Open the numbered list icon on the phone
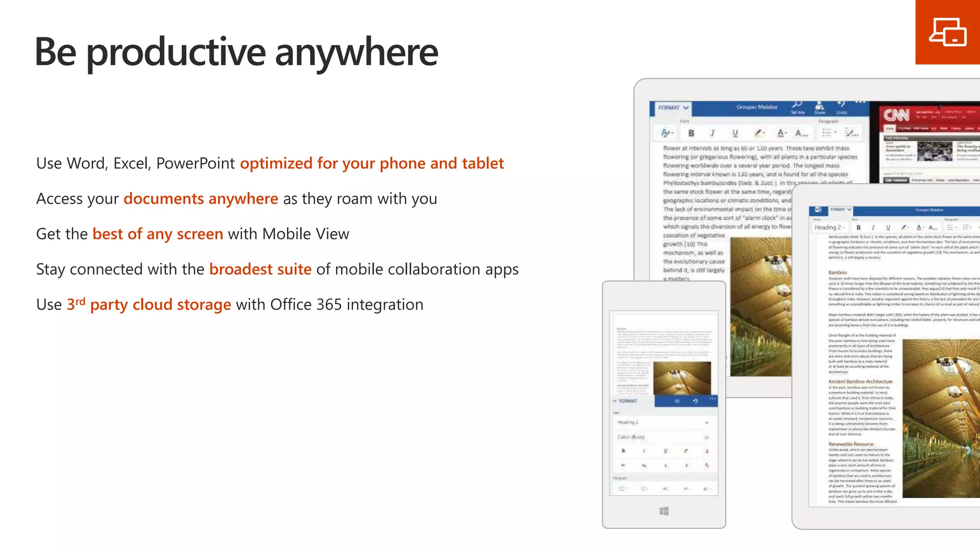The width and height of the screenshot is (980, 551). 644,488
